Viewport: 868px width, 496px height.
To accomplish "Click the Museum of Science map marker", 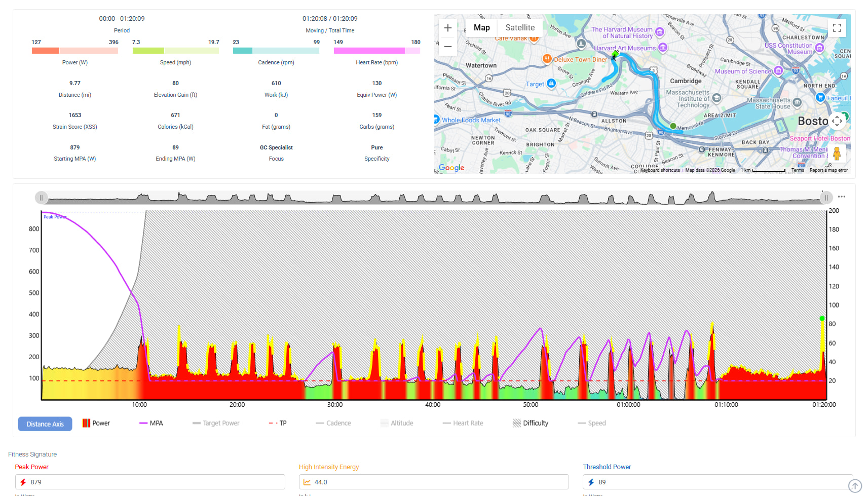I will [778, 71].
